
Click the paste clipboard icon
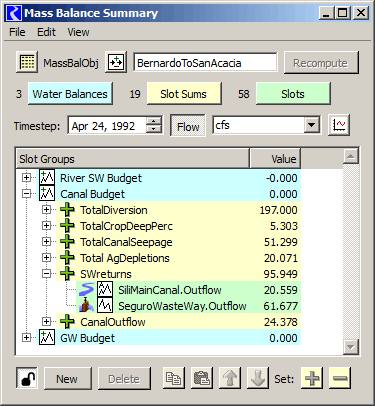[202, 379]
